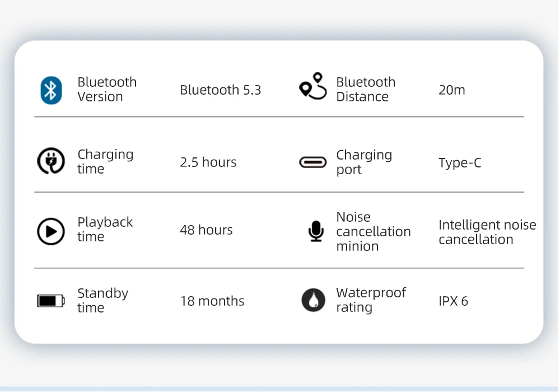This screenshot has width=560, height=392.
Task: Select the "Bluetooth 5.3" value text
Action: [x=220, y=90]
